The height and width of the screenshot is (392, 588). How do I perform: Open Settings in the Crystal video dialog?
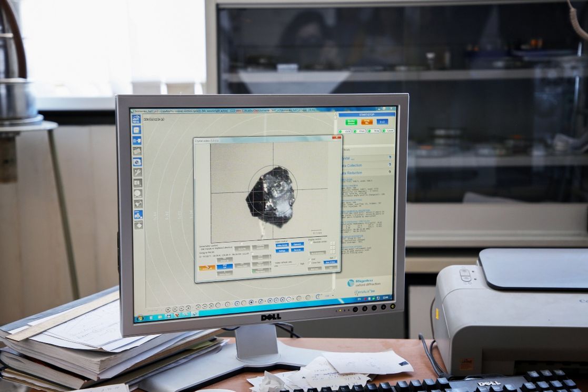tap(282, 250)
